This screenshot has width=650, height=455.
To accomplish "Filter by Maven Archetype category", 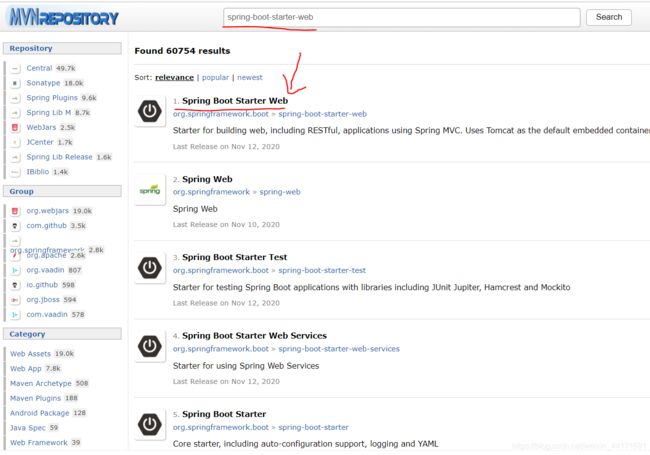I will click(x=41, y=384).
